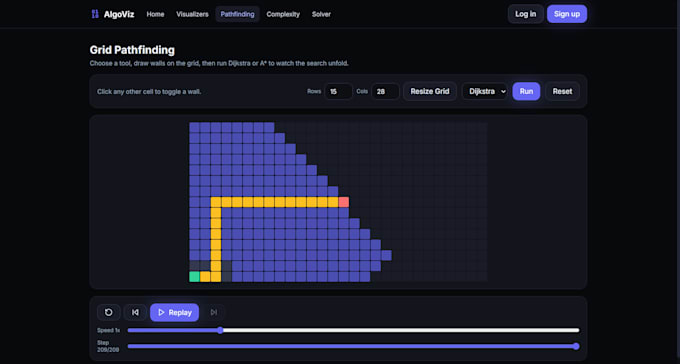
Task: Open the Visualizers nav item
Action: 192,14
